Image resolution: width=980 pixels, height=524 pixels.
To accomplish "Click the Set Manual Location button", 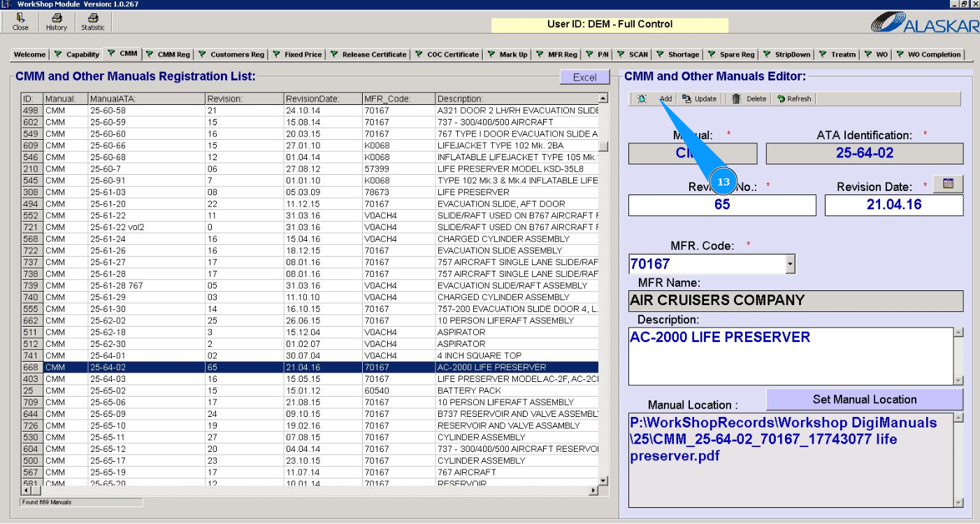I will coord(864,399).
